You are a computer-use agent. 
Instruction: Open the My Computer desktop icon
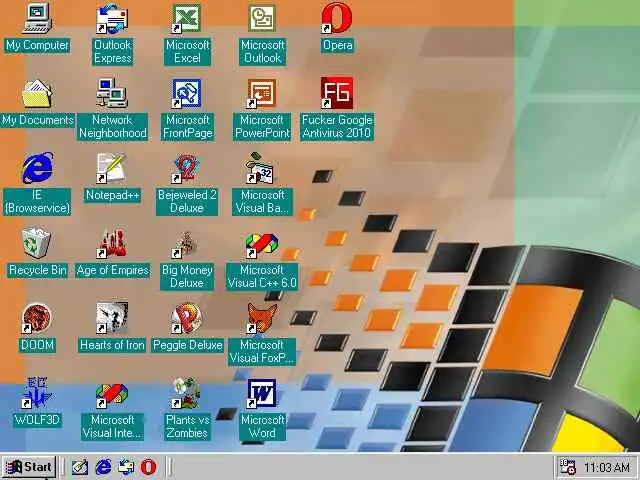(37, 18)
